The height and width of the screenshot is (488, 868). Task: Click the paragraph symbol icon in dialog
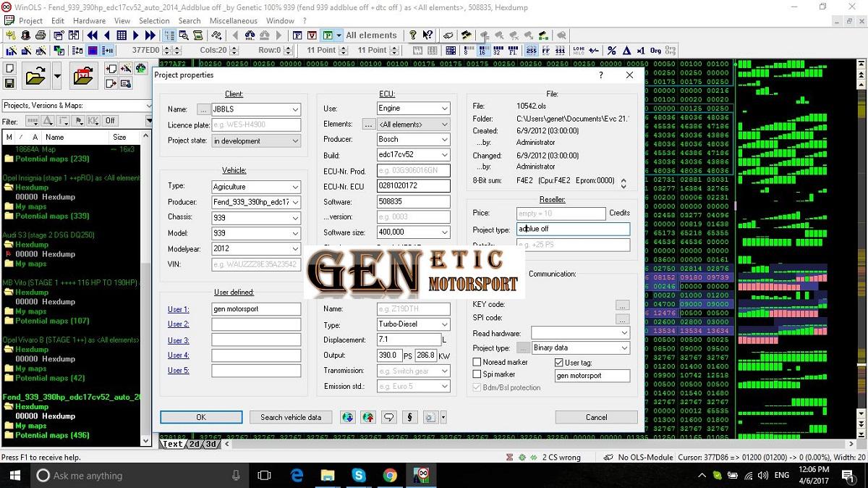point(410,417)
